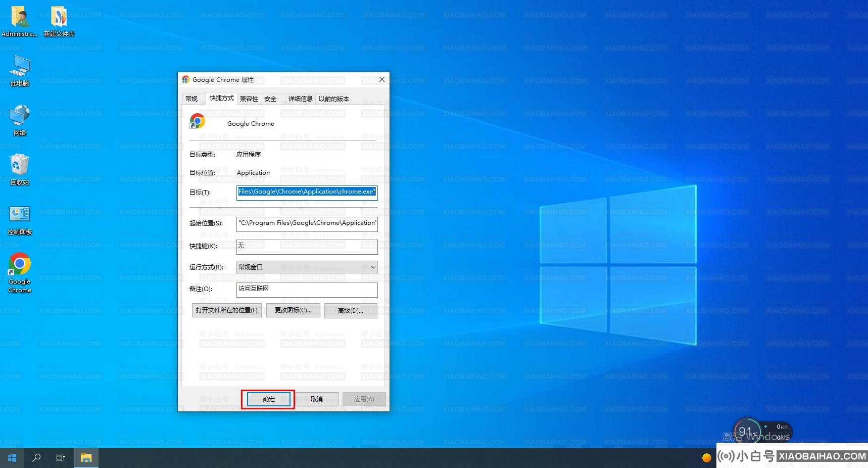Switch to the 详细信息 tab
Viewport: 868px width, 468px height.
coord(301,99)
